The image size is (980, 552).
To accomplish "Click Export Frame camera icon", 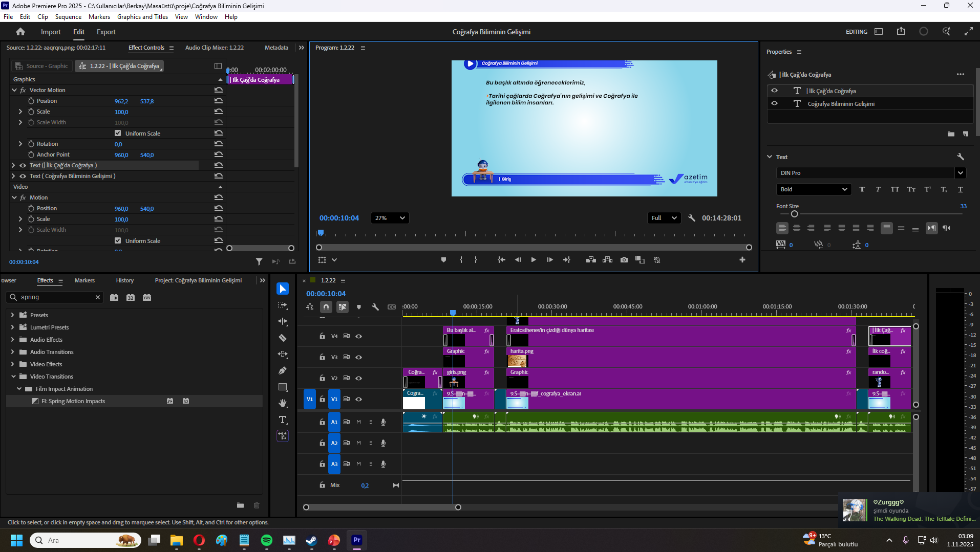I will click(624, 260).
